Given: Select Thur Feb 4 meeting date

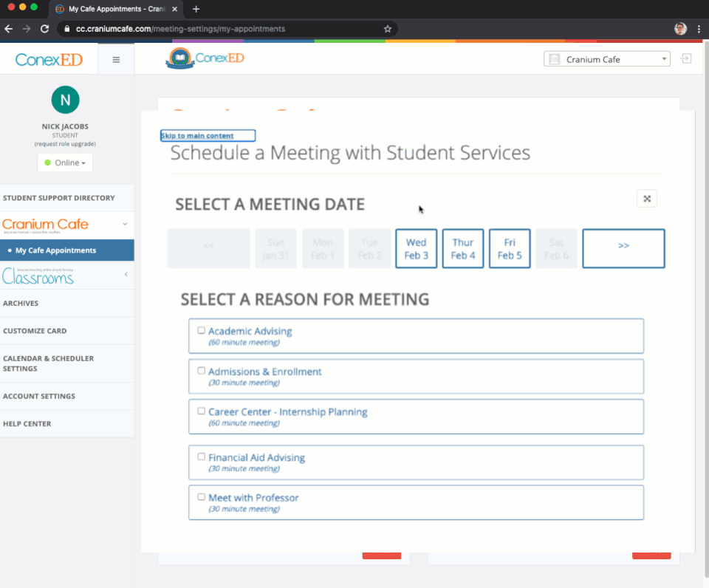Looking at the screenshot, I should pyautogui.click(x=463, y=249).
